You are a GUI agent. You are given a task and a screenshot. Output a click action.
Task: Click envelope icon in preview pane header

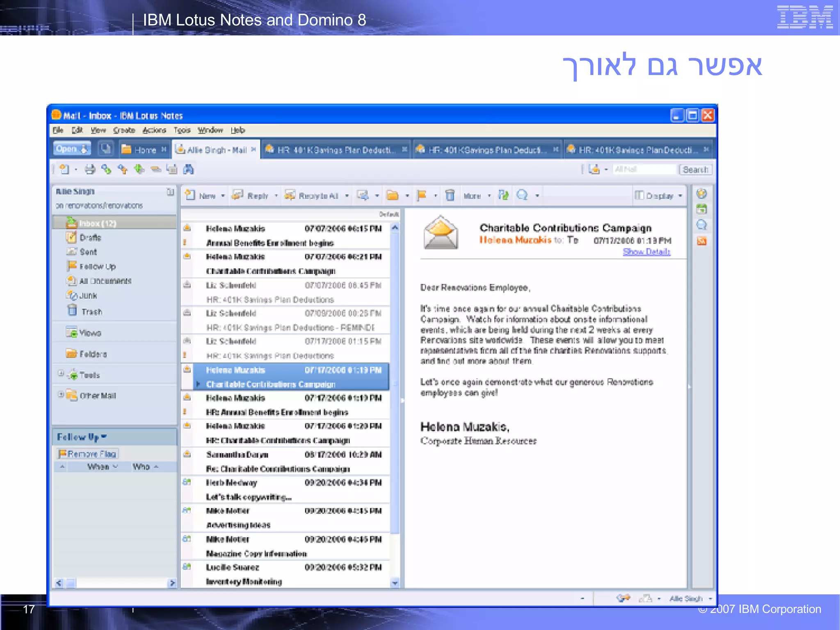(441, 233)
